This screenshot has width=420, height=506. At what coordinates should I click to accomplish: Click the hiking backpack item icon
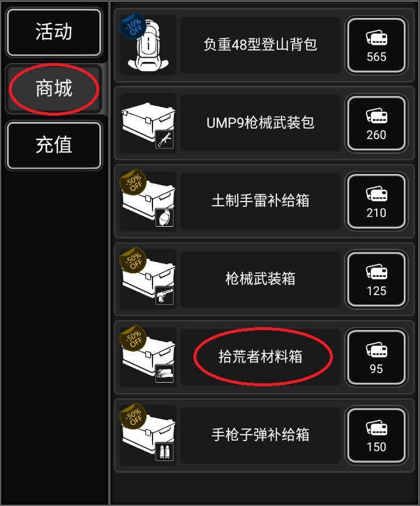tap(148, 45)
